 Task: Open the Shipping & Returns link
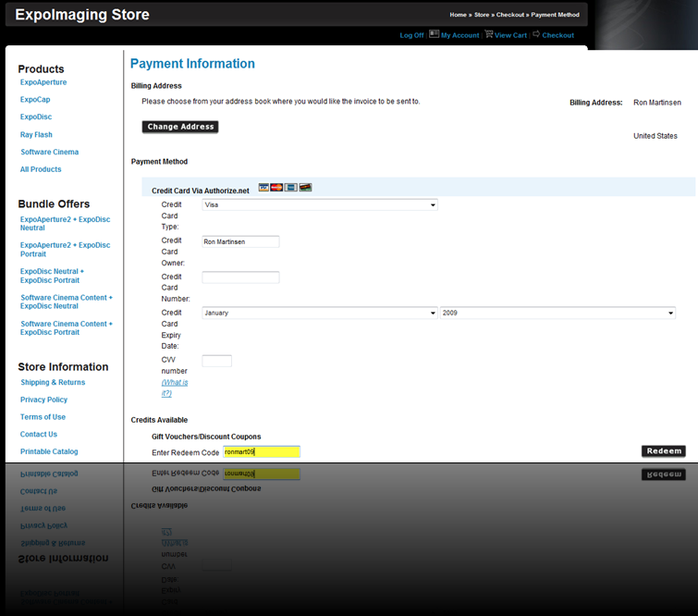(53, 382)
